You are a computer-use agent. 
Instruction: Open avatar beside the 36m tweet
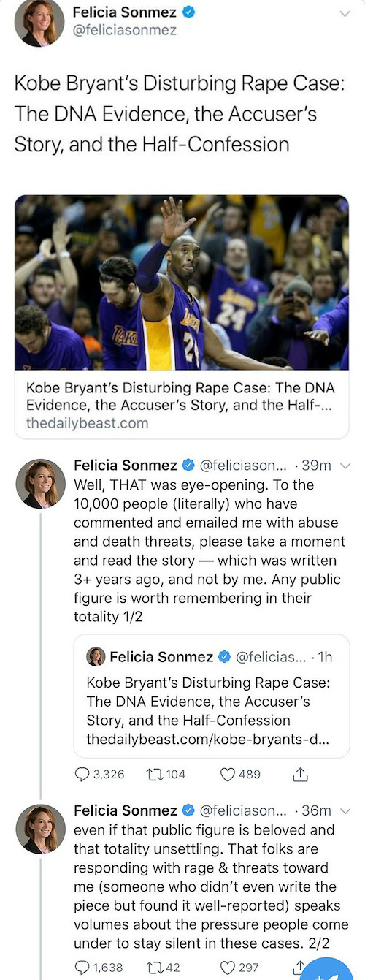[x=41, y=829]
